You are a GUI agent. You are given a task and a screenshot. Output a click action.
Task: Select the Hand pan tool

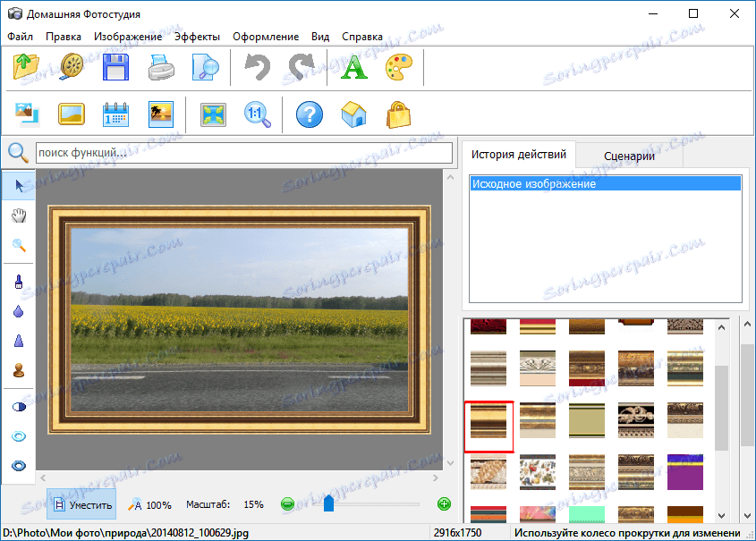click(18, 215)
